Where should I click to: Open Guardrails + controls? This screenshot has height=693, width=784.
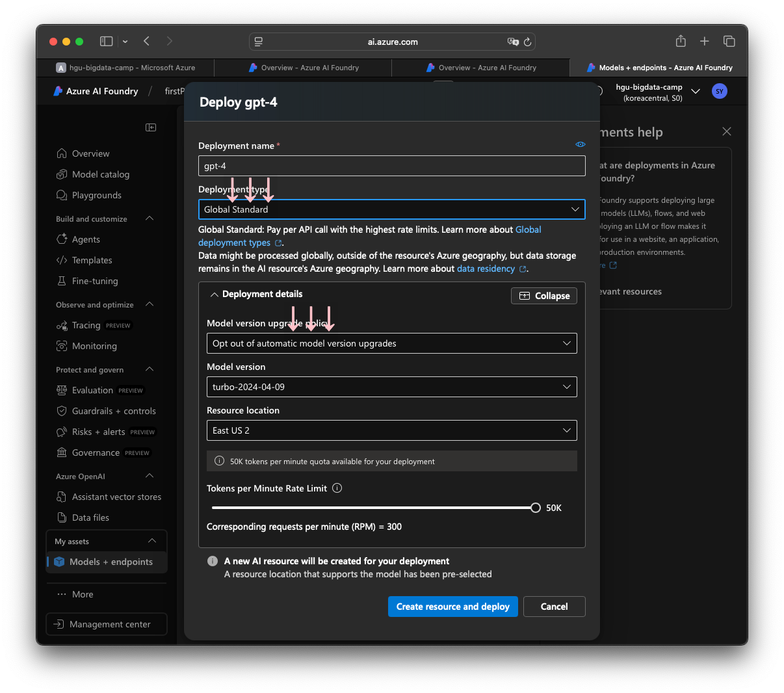[x=106, y=411]
